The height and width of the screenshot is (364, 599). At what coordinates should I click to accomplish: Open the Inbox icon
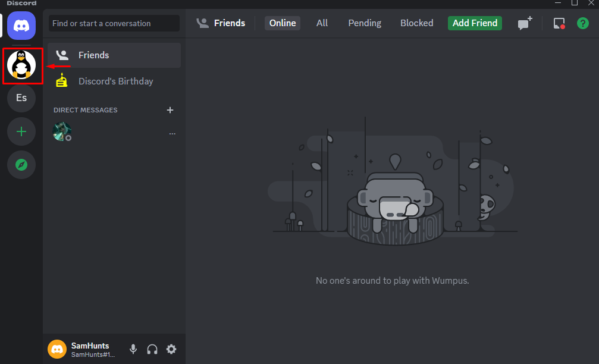(559, 23)
